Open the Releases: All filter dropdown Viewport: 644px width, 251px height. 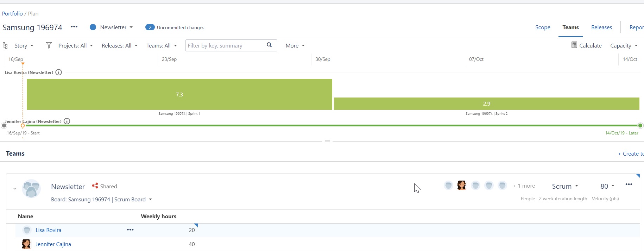[x=120, y=46]
